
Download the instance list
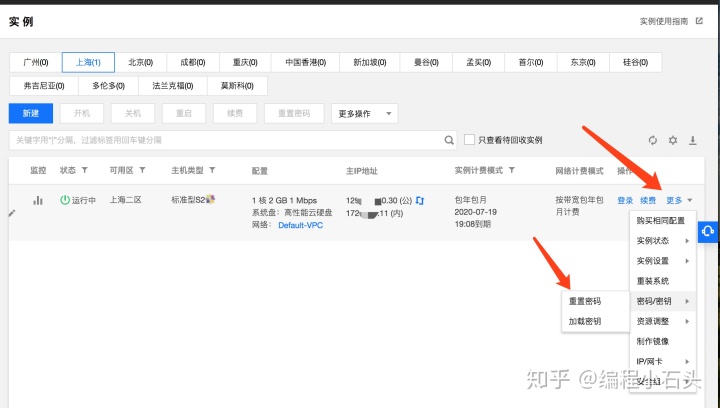[x=693, y=140]
